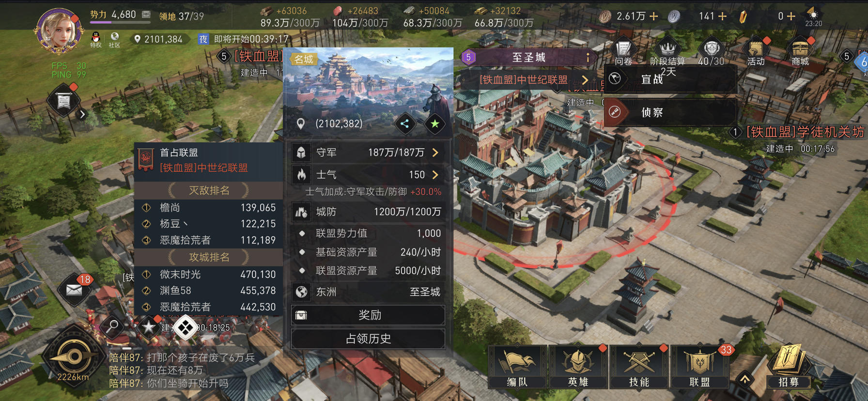Screen dimensions: 868x401
Task: Open the 编队 formation menu
Action: tap(517, 367)
